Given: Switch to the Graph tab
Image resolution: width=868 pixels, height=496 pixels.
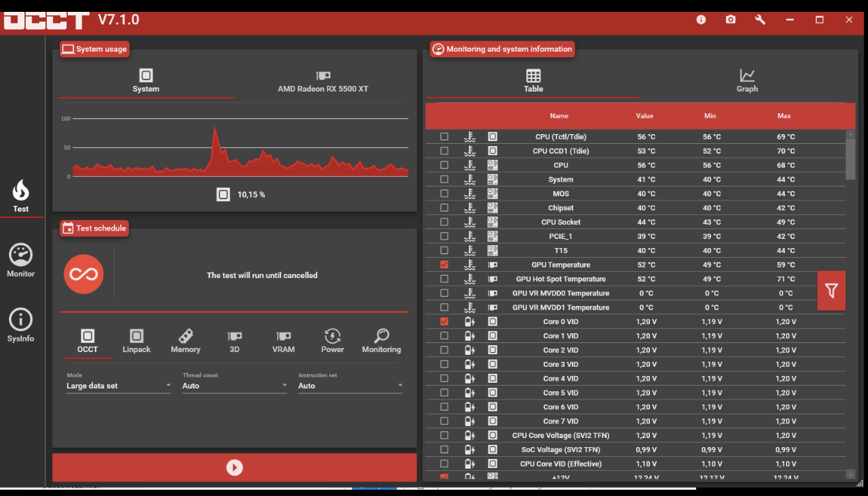Looking at the screenshot, I should click(x=747, y=80).
